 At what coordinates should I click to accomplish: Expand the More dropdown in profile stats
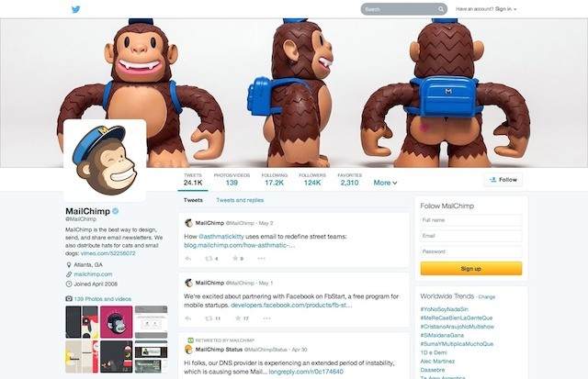(385, 183)
